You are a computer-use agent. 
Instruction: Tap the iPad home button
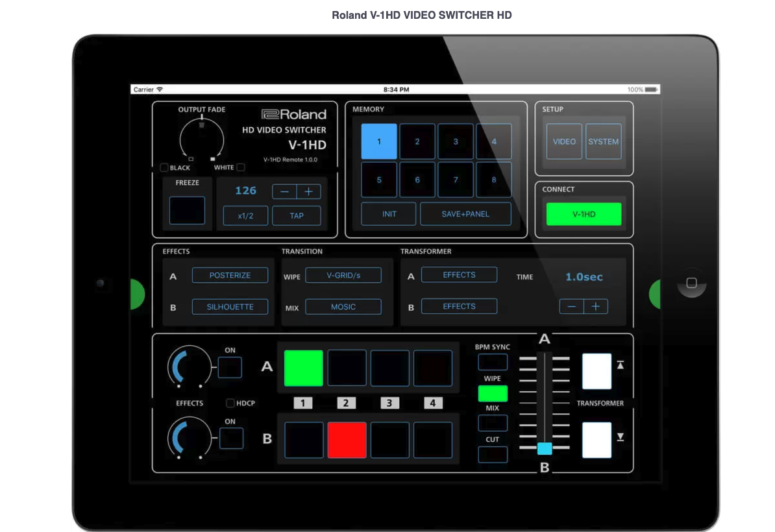691,283
